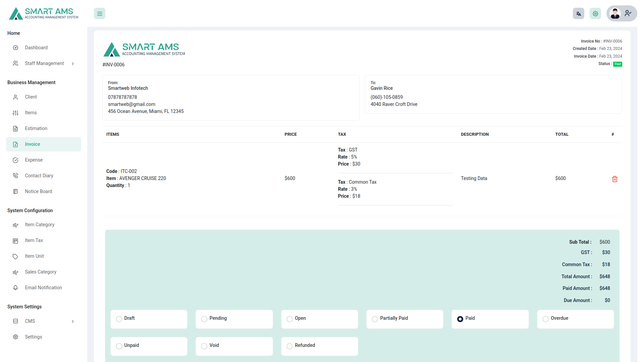Click the user-check icon next to avatar
The height and width of the screenshot is (362, 644).
point(628,13)
